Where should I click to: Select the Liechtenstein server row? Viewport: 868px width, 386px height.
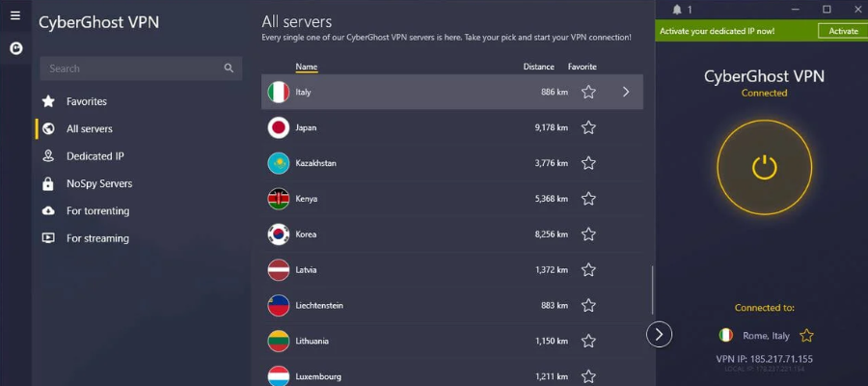pos(452,305)
